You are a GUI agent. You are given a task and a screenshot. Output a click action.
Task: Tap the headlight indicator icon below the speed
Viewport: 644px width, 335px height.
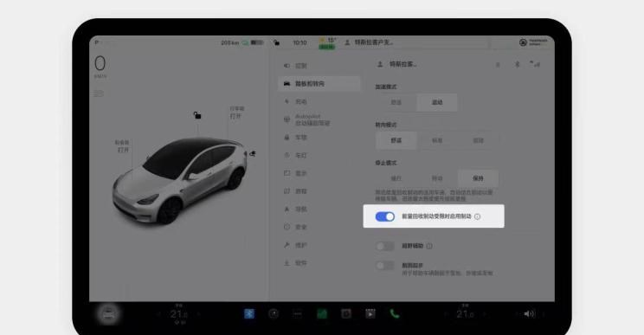(x=99, y=93)
